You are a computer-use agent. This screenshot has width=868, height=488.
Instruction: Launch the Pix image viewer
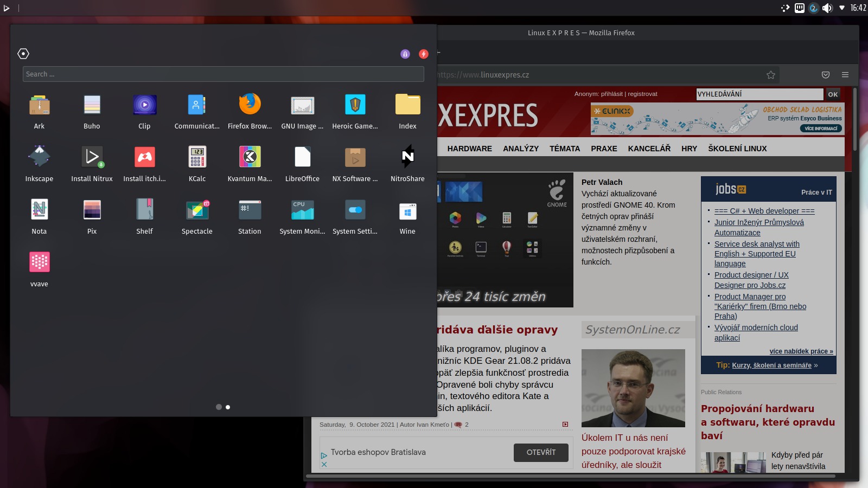(x=92, y=217)
